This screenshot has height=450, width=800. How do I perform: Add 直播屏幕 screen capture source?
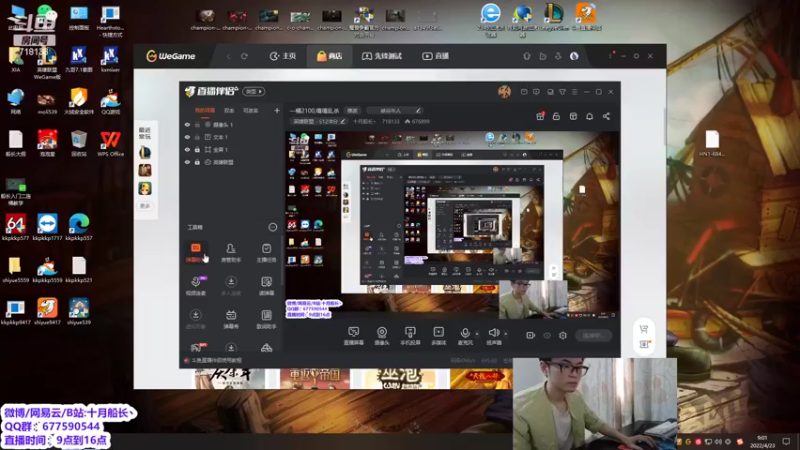pos(354,336)
